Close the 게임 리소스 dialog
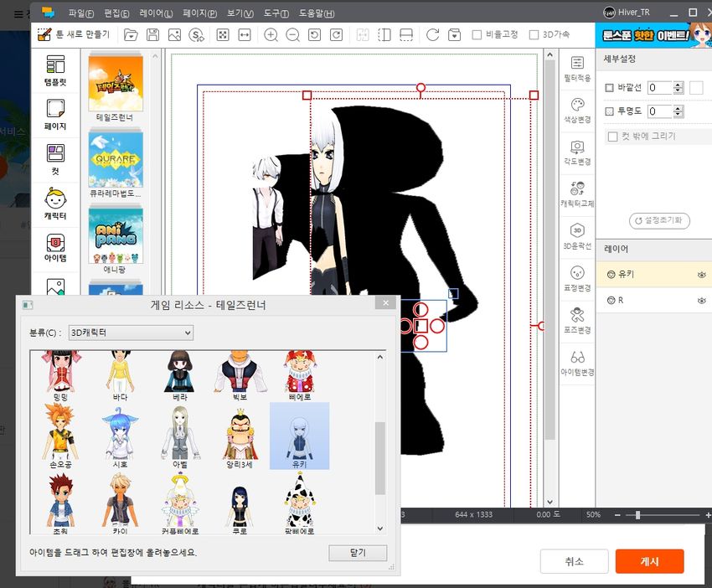 pyautogui.click(x=386, y=303)
